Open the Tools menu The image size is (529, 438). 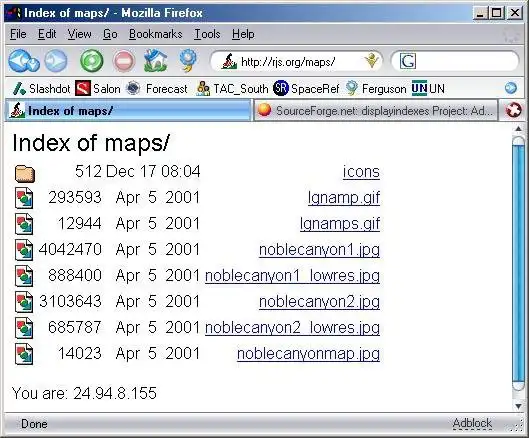(207, 34)
